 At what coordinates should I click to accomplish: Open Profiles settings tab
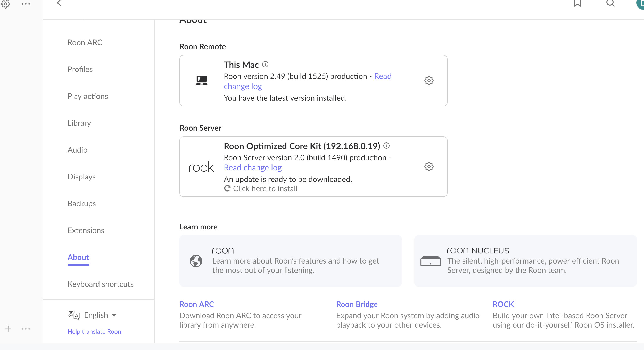tap(80, 69)
